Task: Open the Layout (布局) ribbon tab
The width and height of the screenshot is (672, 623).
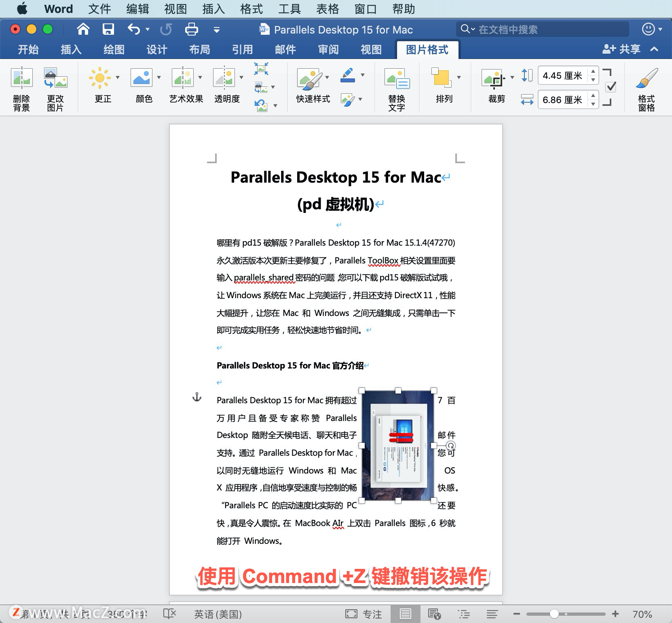Action: tap(200, 49)
